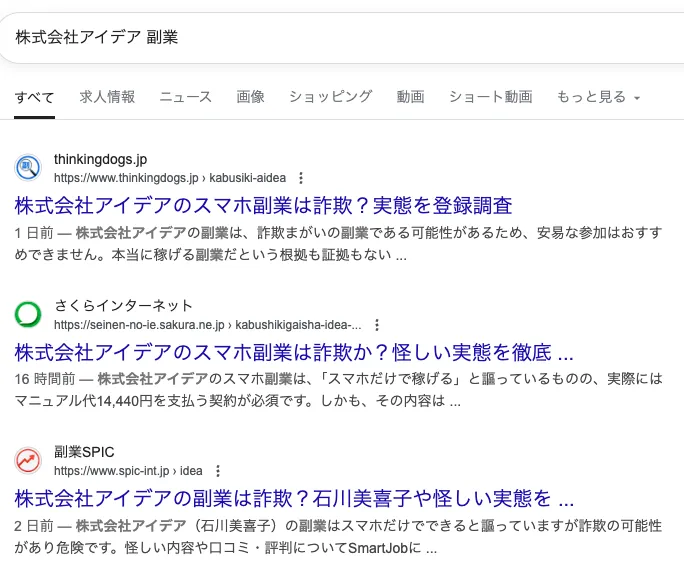Viewport: 684px width, 579px height.
Task: Click the 副業SPIC site name
Action: point(84,452)
